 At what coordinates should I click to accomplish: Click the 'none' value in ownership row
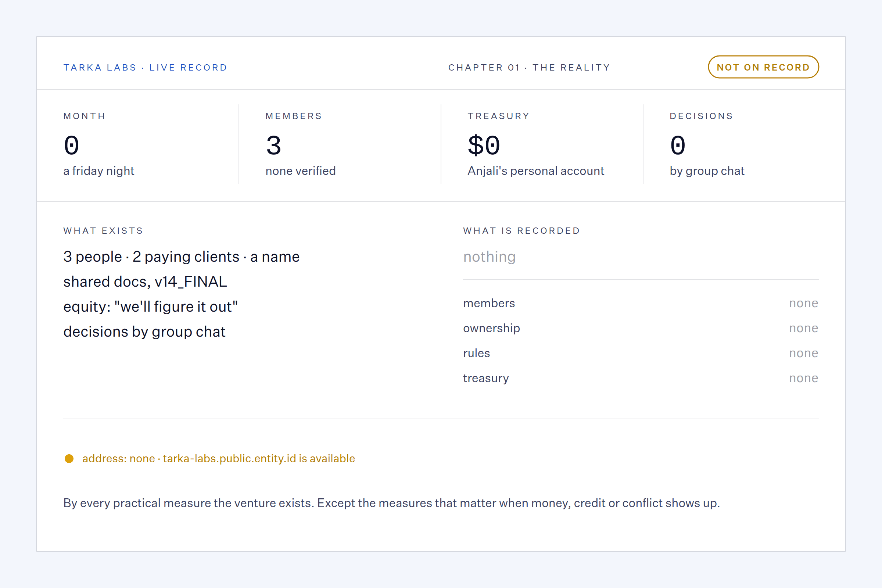click(x=804, y=328)
